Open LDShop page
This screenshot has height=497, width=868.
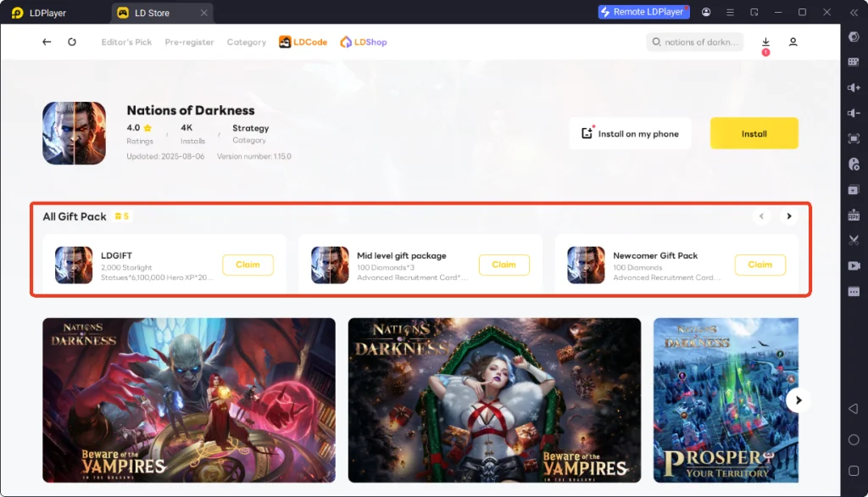364,42
